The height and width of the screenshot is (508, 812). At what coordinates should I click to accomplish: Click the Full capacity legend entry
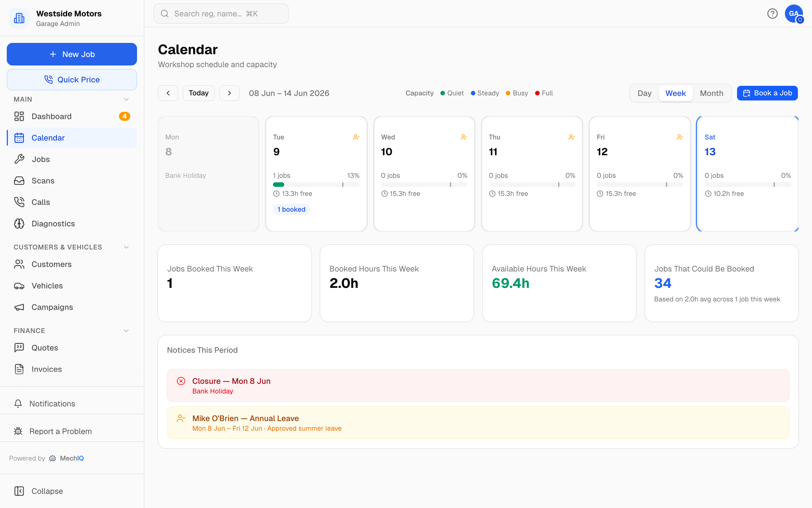coord(544,93)
